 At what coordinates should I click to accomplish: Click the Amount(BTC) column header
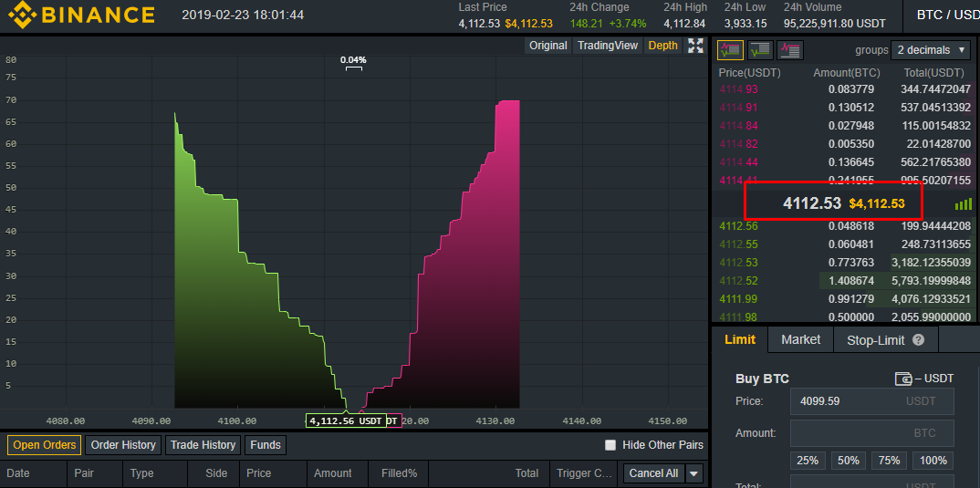(x=846, y=73)
